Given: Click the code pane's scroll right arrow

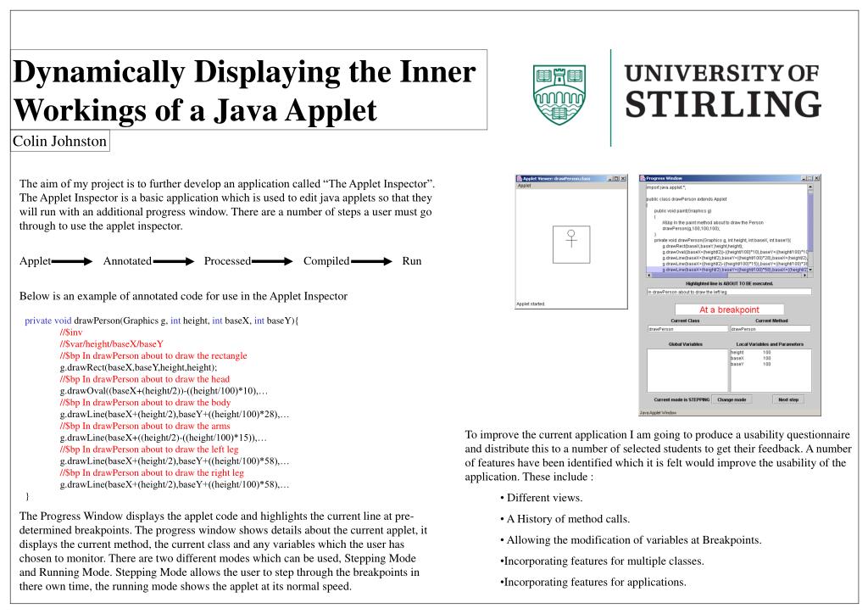Looking at the screenshot, I should coord(805,275).
